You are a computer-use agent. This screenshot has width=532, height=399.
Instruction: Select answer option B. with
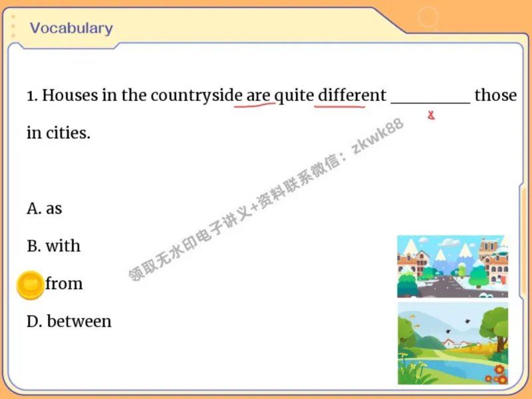54,245
